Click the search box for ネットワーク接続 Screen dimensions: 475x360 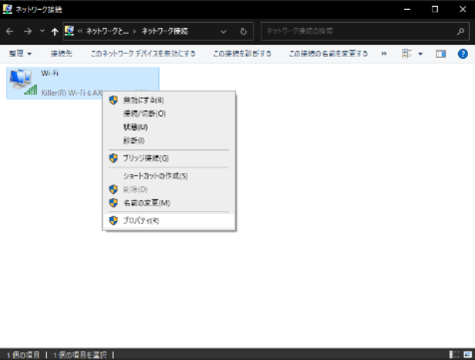(360, 31)
